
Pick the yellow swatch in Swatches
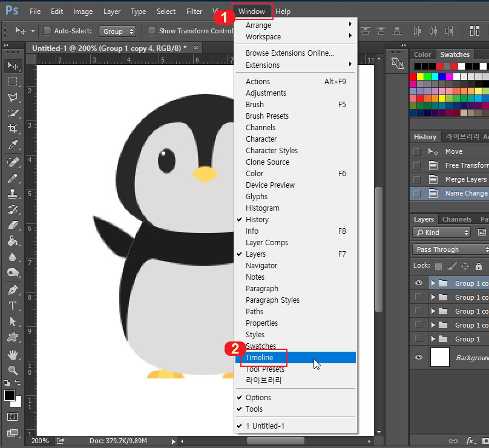click(421, 77)
